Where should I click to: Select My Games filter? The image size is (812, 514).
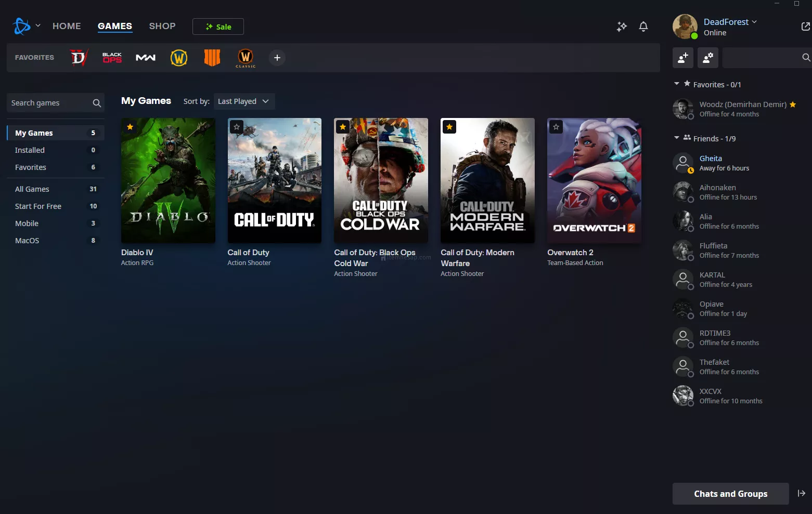pos(56,133)
